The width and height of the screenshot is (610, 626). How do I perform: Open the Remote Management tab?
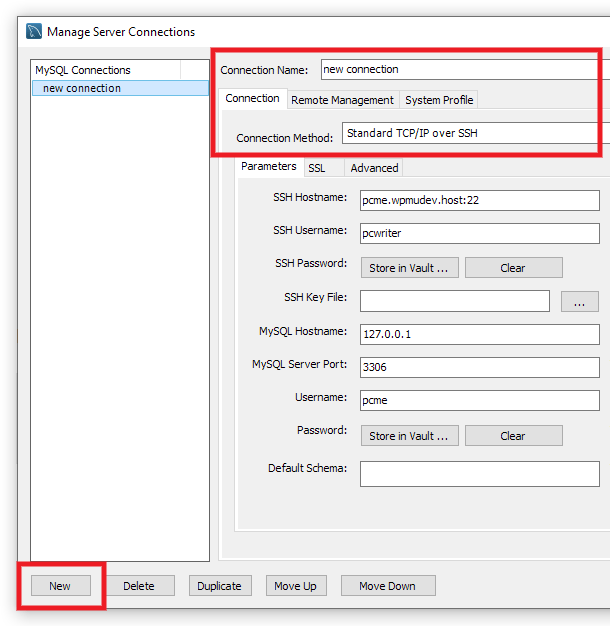point(343,100)
